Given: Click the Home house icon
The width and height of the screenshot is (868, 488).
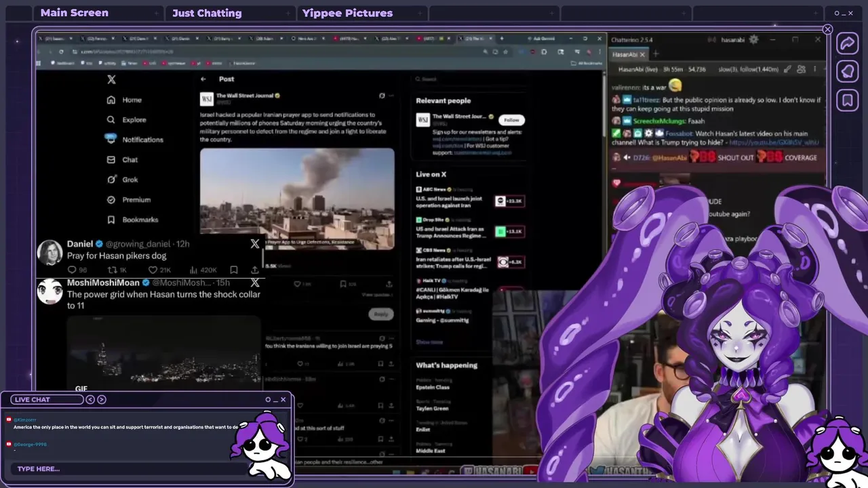Looking at the screenshot, I should (111, 100).
